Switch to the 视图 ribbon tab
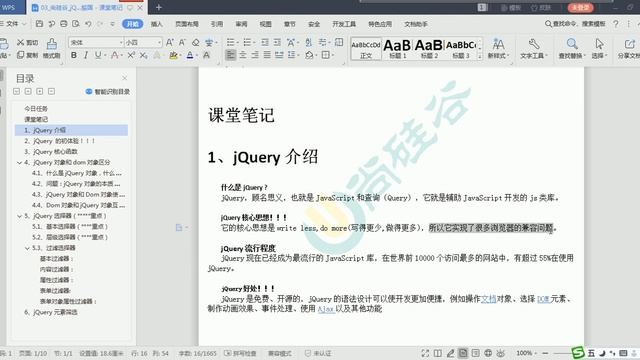640x360 pixels. pyautogui.click(x=265, y=24)
